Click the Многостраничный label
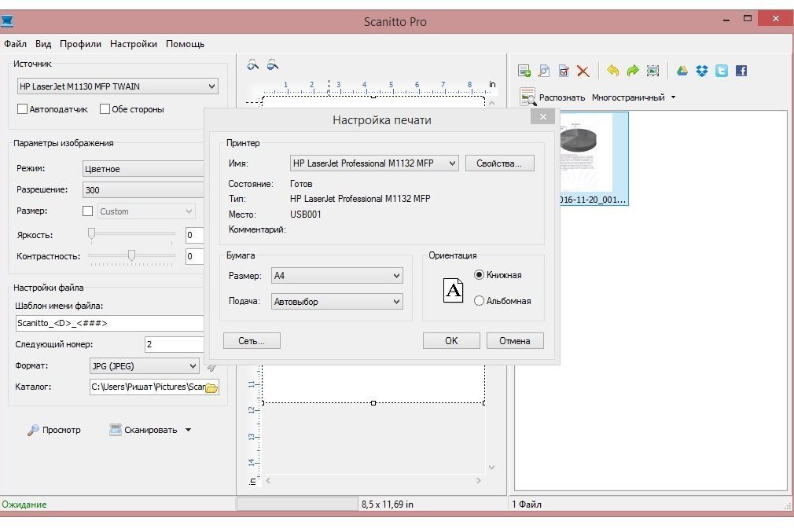 pyautogui.click(x=628, y=97)
